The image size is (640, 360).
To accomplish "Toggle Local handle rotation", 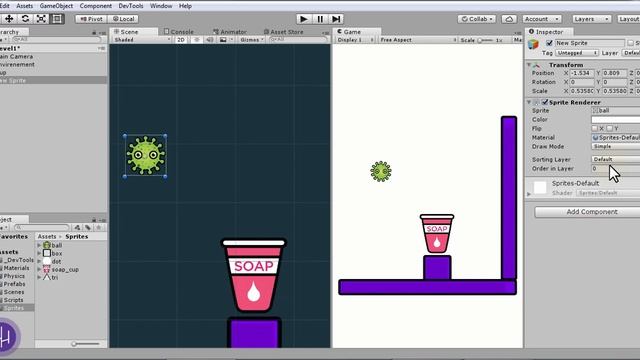I will coord(124,19).
